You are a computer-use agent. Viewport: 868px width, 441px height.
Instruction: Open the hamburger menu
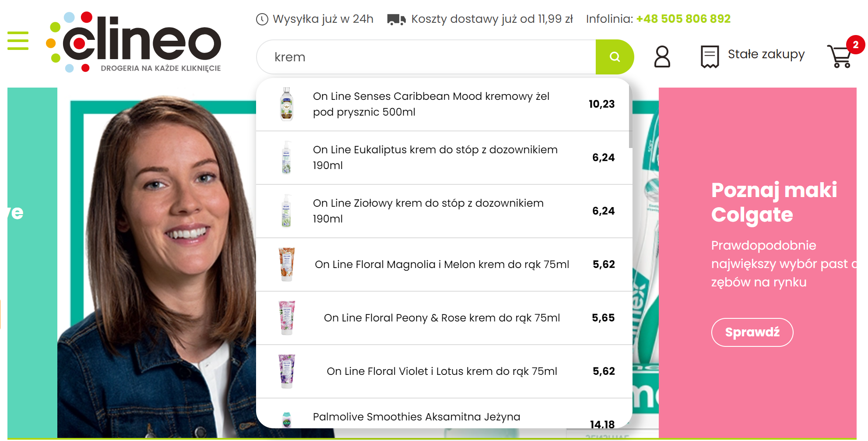tap(18, 41)
